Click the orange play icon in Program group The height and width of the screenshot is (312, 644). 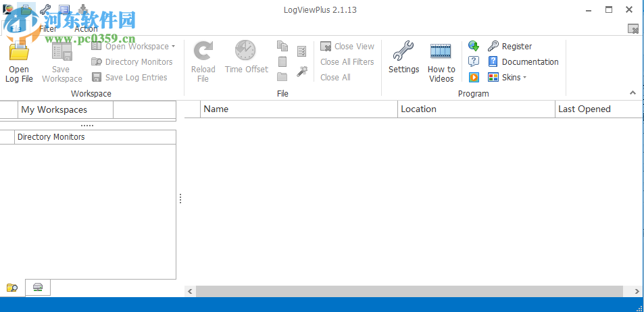point(474,77)
